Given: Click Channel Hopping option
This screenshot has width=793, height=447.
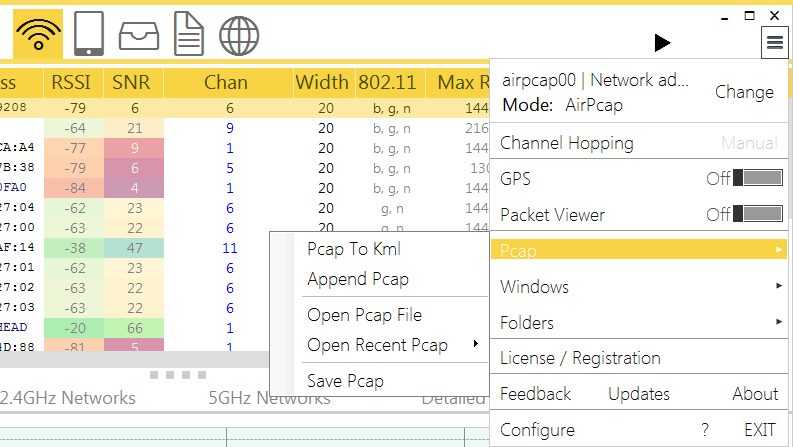Looking at the screenshot, I should 567,143.
